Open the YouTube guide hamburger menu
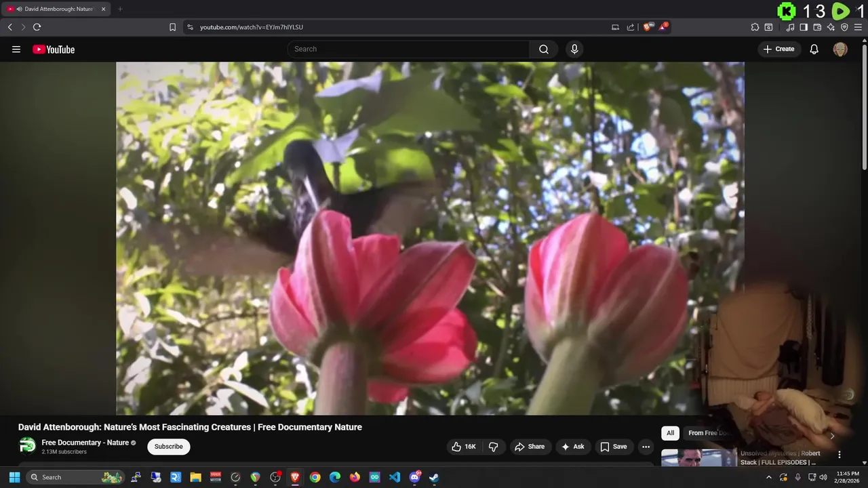This screenshot has height=488, width=868. click(x=16, y=49)
